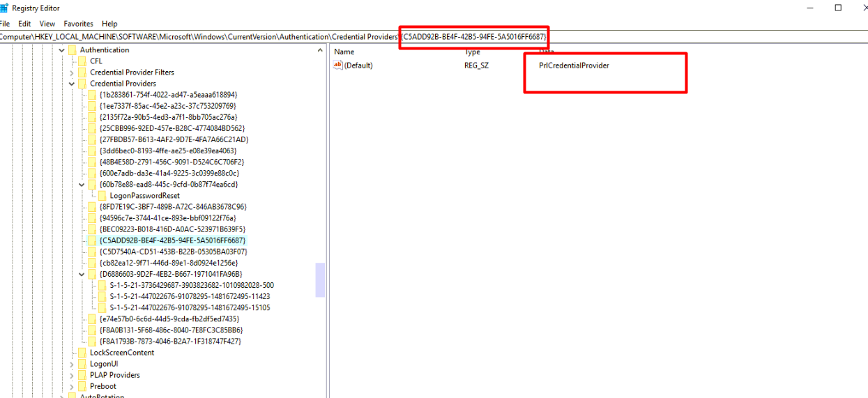868x398 pixels.
Task: Collapse the {D6886603-9D2F-4EB2-B667-1971041FA96B} key
Action: pos(82,274)
